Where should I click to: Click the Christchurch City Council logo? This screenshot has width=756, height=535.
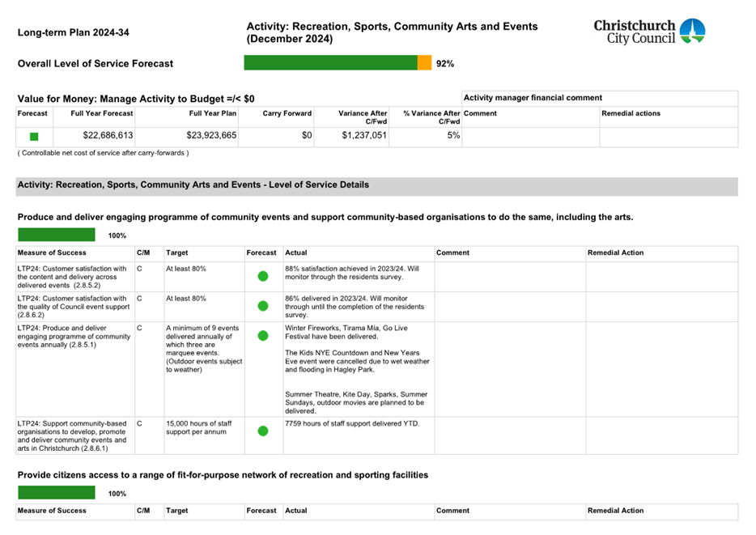click(648, 32)
